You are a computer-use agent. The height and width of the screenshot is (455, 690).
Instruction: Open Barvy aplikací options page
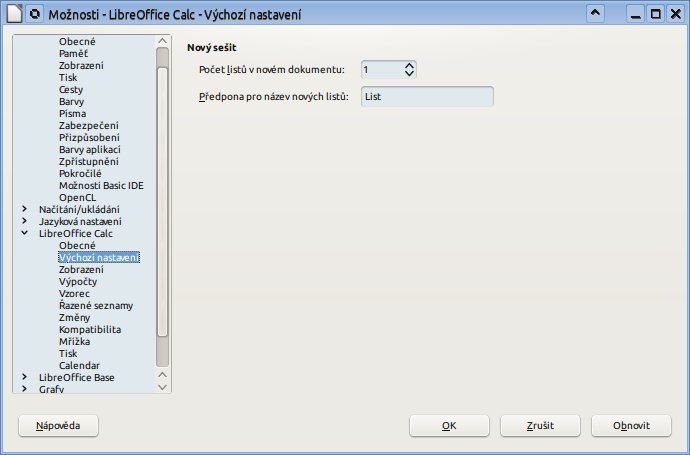pos(89,149)
